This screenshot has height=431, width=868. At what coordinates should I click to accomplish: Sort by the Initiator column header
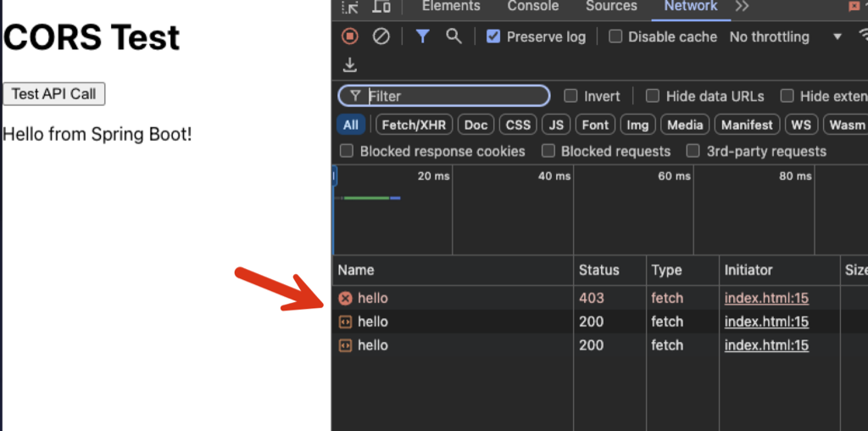[x=780, y=271]
